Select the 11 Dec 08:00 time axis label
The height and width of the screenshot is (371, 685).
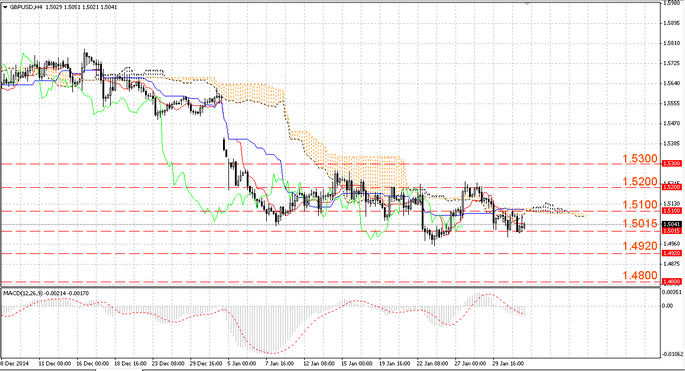[x=55, y=364]
